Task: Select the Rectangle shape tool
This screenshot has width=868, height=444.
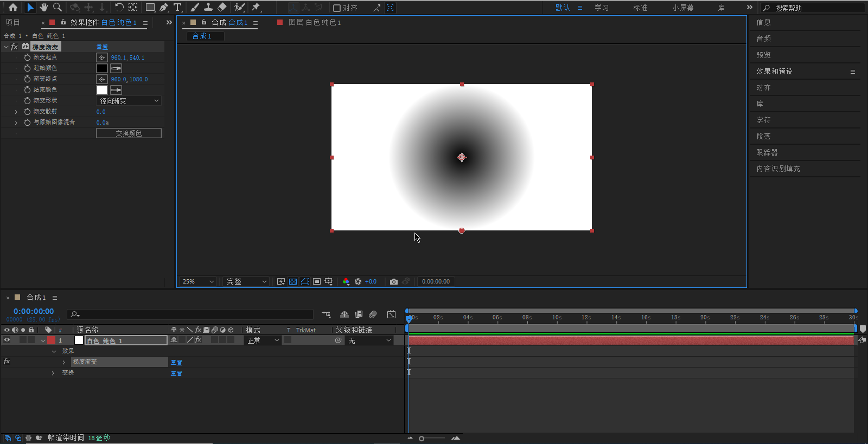Action: click(x=150, y=8)
